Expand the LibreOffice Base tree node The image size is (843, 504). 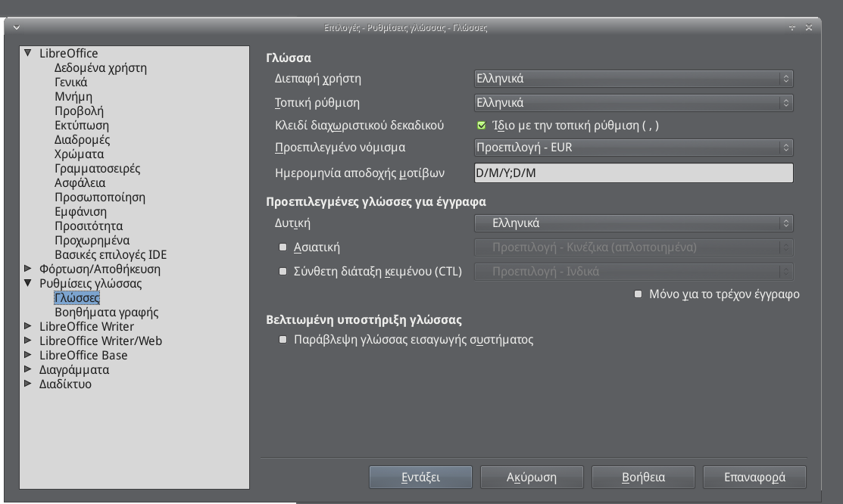coord(28,356)
